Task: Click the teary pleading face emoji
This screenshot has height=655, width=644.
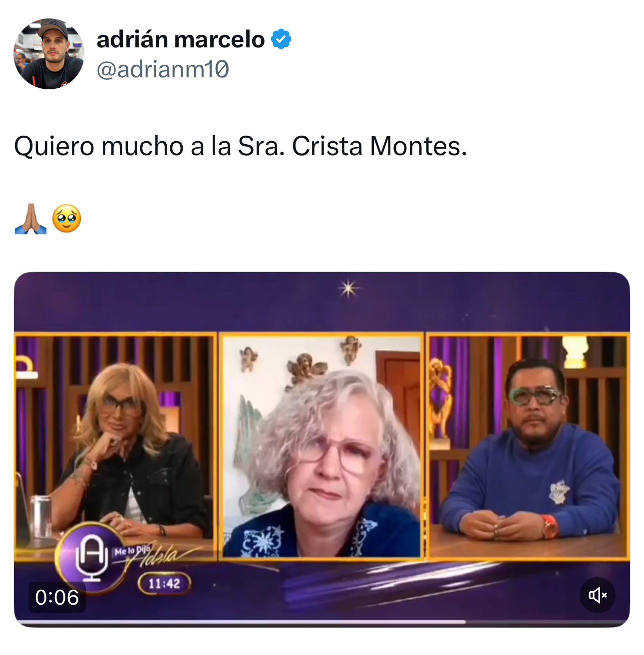Action: click(66, 218)
